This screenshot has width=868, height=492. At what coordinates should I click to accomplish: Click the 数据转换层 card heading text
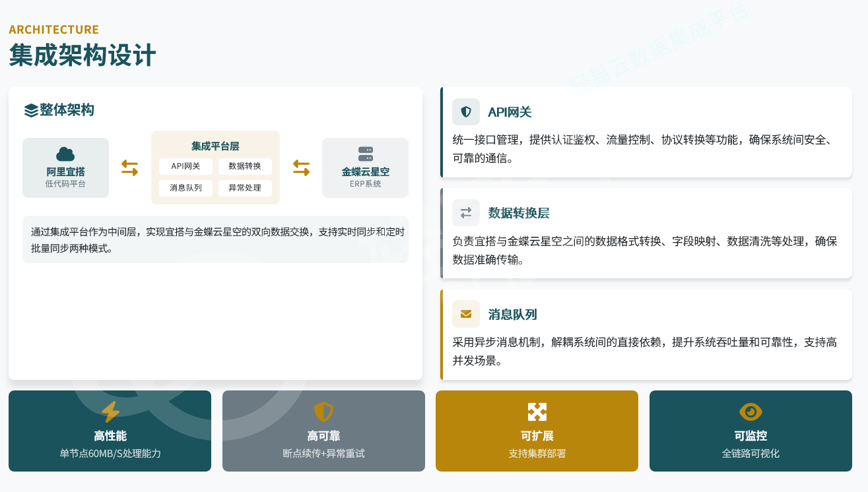pyautogui.click(x=518, y=213)
